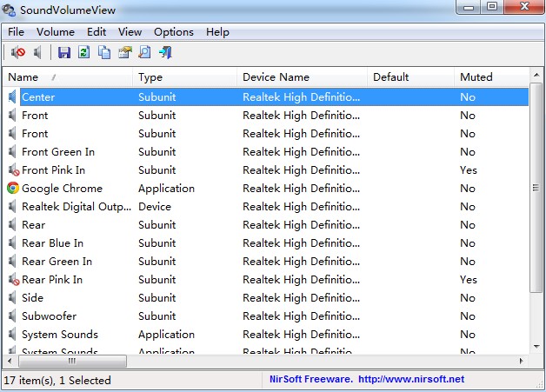This screenshot has width=546, height=392.
Task: Open the www.nirsoft.net link
Action: (x=411, y=379)
